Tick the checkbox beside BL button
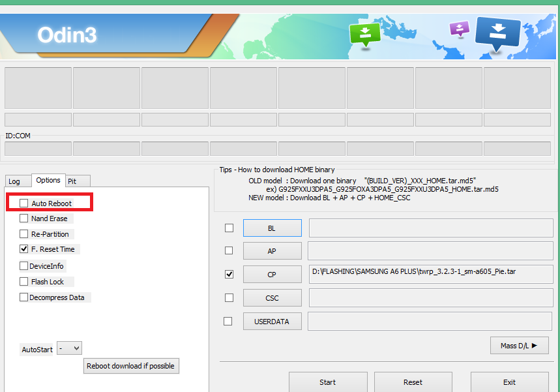Screen dimensions: 560x392 (x=229, y=228)
